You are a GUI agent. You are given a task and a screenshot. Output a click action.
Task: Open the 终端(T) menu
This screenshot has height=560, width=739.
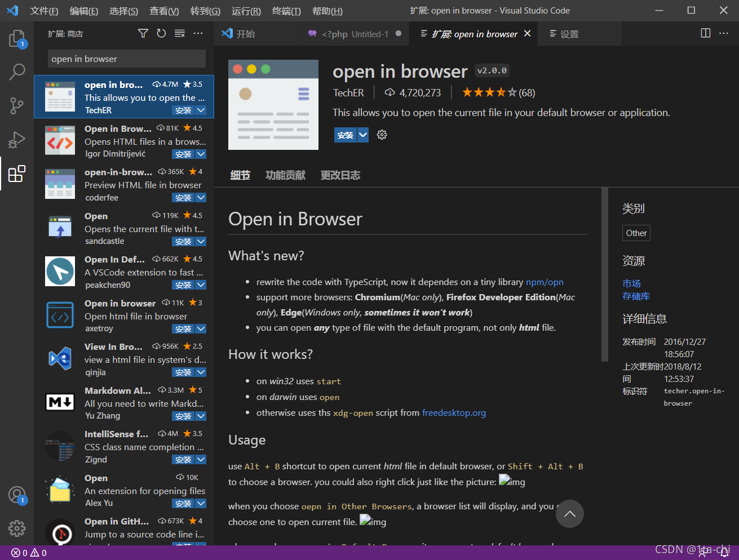[x=286, y=11]
